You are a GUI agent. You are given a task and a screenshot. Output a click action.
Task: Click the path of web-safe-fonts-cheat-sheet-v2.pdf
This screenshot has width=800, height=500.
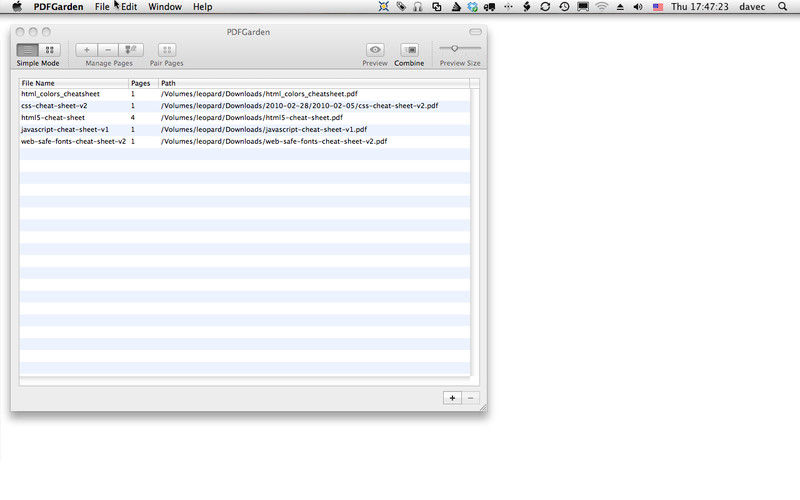point(274,141)
